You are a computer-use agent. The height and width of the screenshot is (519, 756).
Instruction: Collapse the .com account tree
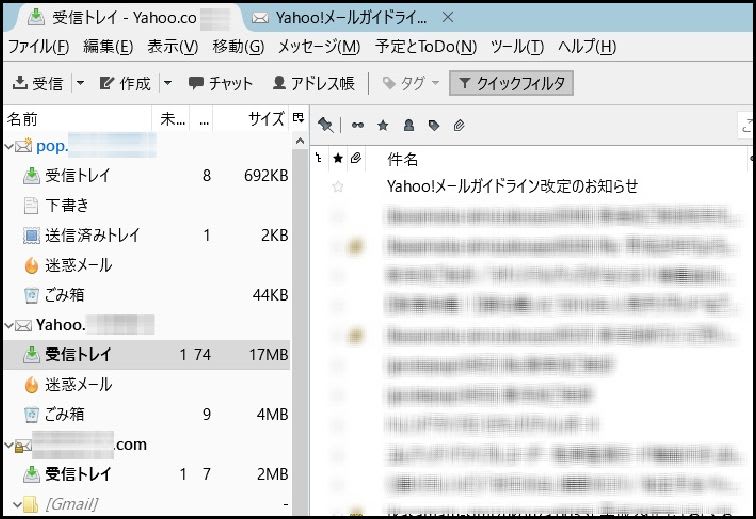(x=9, y=445)
